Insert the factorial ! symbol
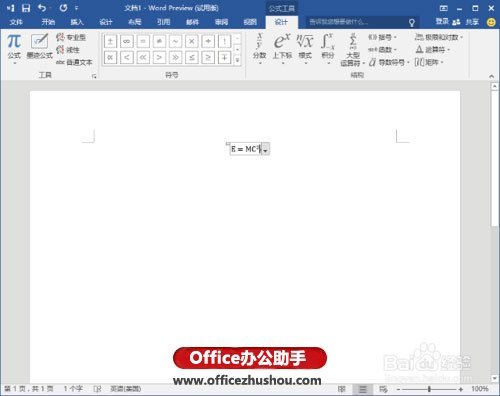 (x=224, y=41)
